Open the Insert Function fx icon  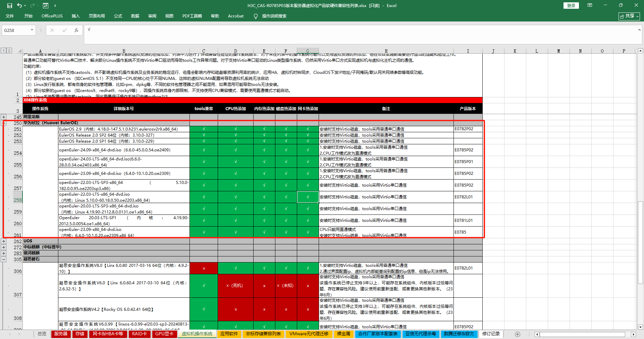pyautogui.click(x=76, y=30)
